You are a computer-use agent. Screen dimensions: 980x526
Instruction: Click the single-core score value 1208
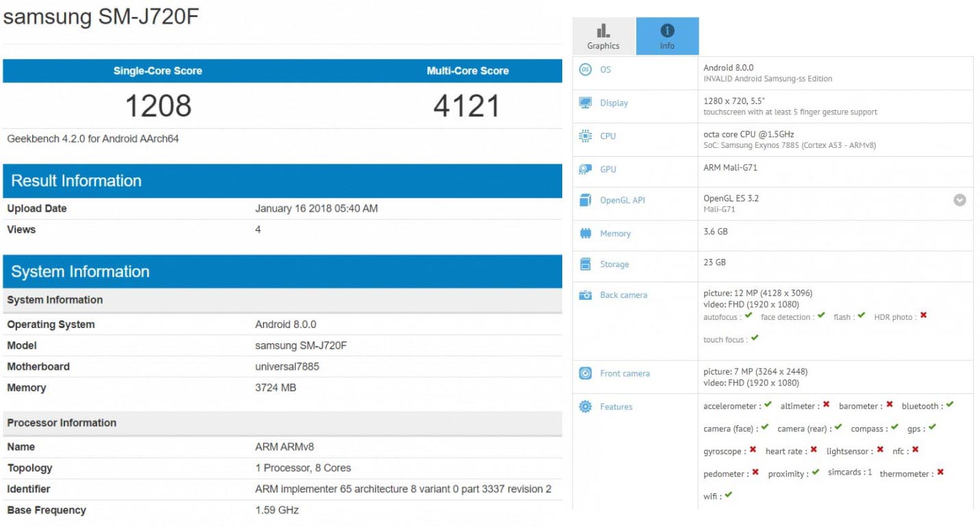pyautogui.click(x=158, y=105)
